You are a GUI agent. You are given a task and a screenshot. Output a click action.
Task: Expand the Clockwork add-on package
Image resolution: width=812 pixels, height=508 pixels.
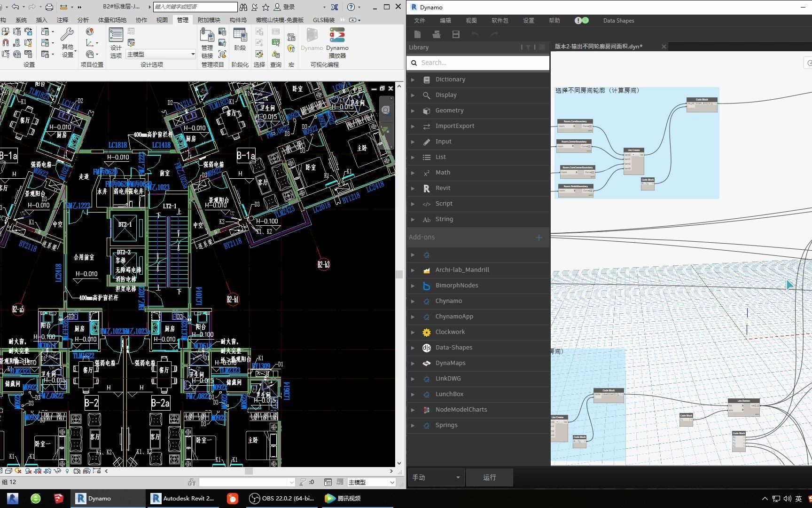(x=450, y=332)
